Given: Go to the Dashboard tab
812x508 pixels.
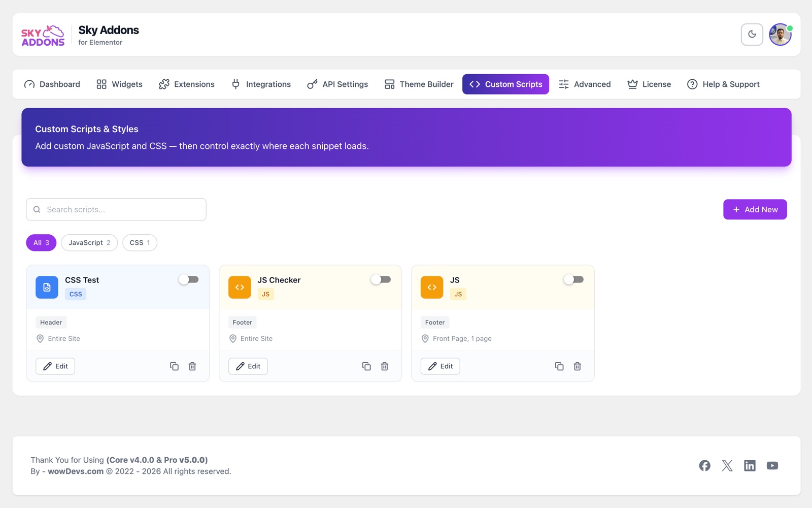Looking at the screenshot, I should coord(52,84).
